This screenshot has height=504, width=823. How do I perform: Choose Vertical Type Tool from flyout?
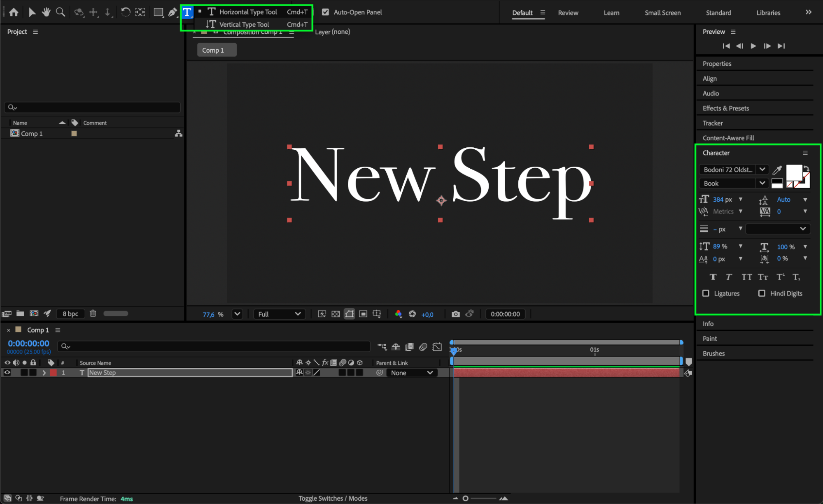pyautogui.click(x=244, y=24)
